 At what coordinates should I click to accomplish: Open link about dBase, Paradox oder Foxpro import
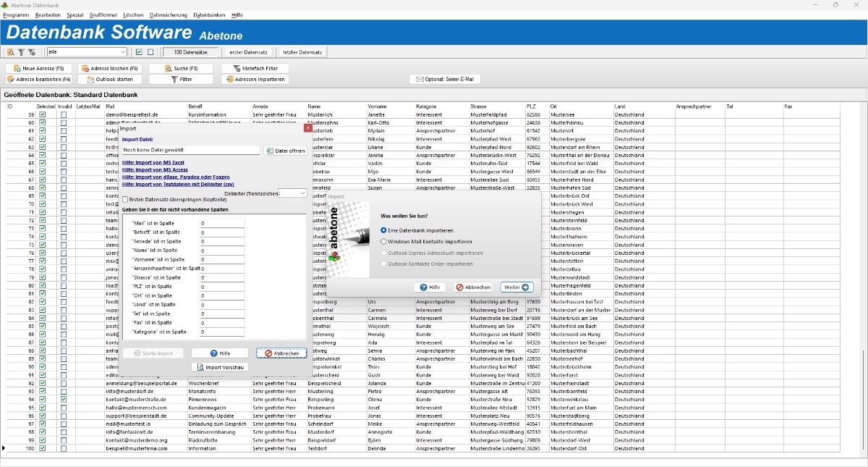(176, 177)
